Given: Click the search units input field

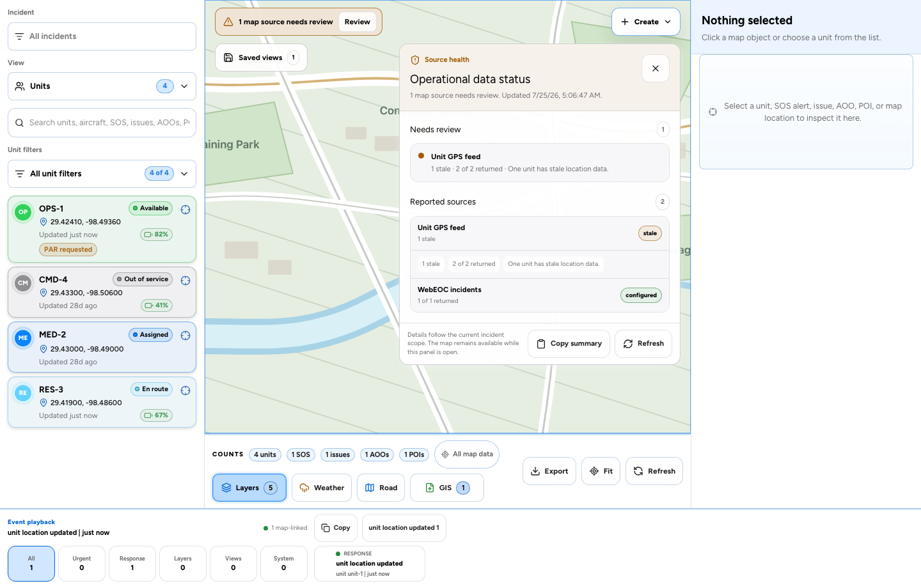Looking at the screenshot, I should (102, 123).
